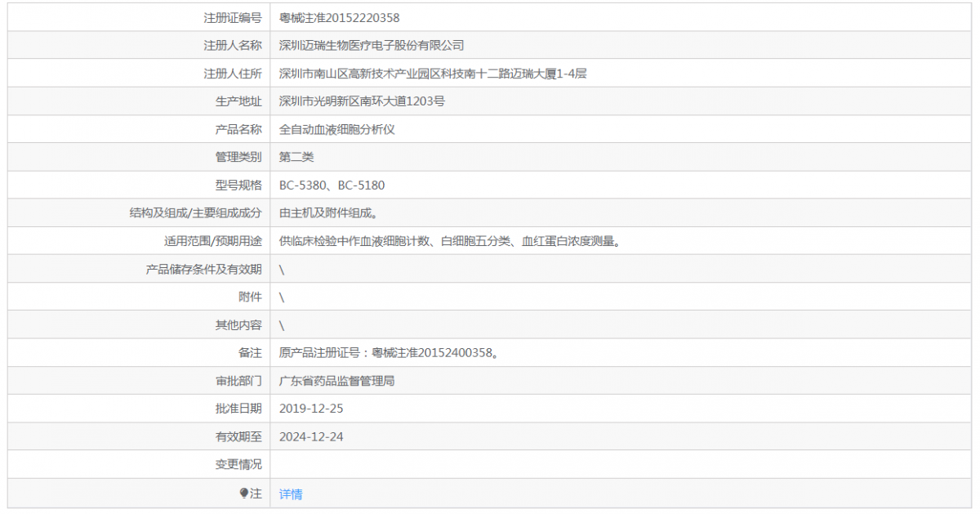Click the backslash value in the 产品储存条件及有效期 row
Image resolution: width=980 pixels, height=514 pixels.
pos(282,269)
